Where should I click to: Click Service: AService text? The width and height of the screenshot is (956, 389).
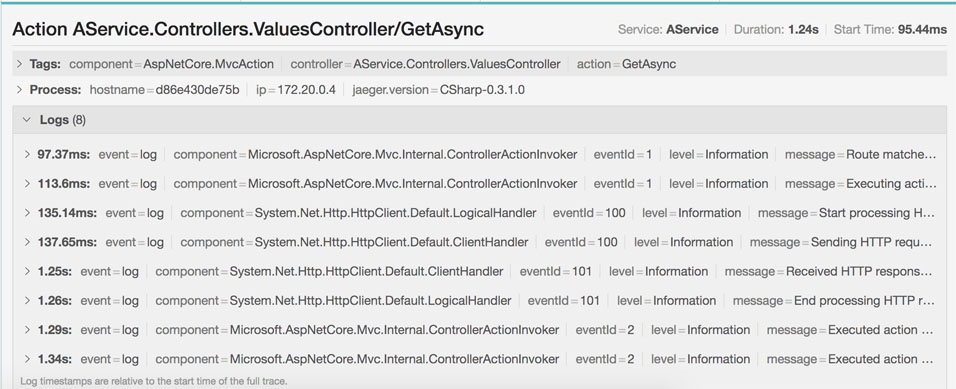668,29
